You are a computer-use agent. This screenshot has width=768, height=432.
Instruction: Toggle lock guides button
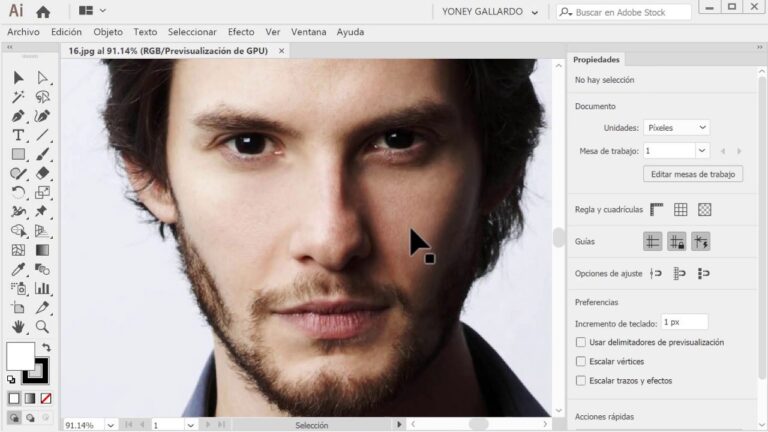[x=676, y=241]
